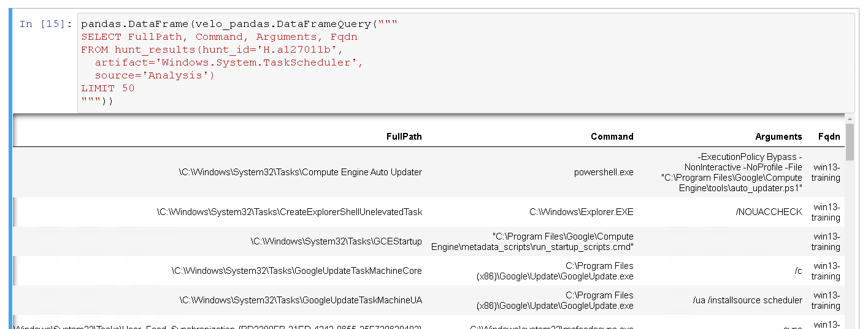Click the output scrollbar up arrow
The width and height of the screenshot is (868, 329).
point(849,118)
